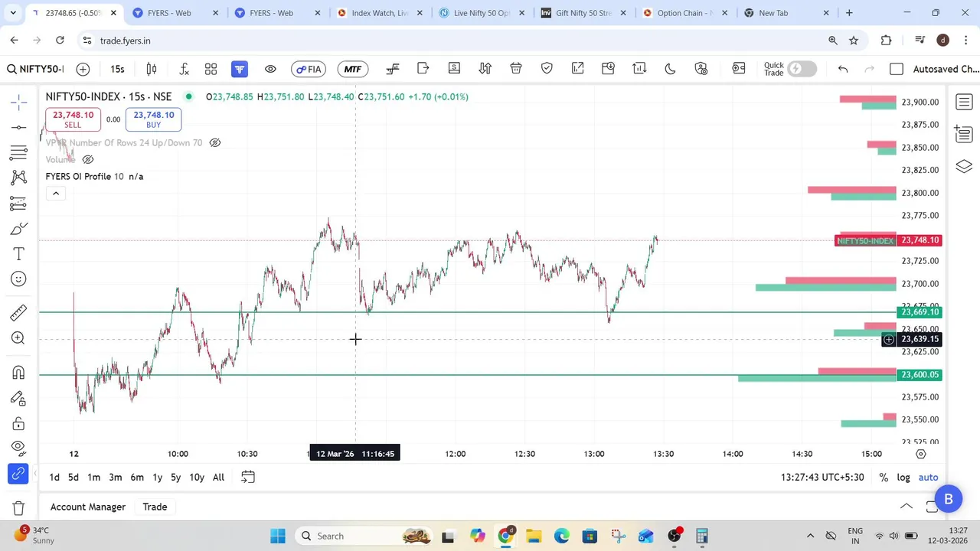
Task: Open the 15s interval dropdown
Action: click(117, 69)
